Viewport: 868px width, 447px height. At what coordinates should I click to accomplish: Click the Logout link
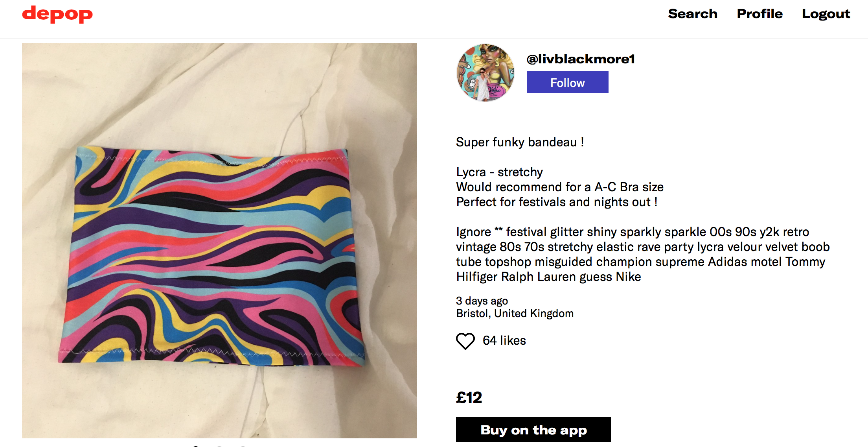coord(826,14)
